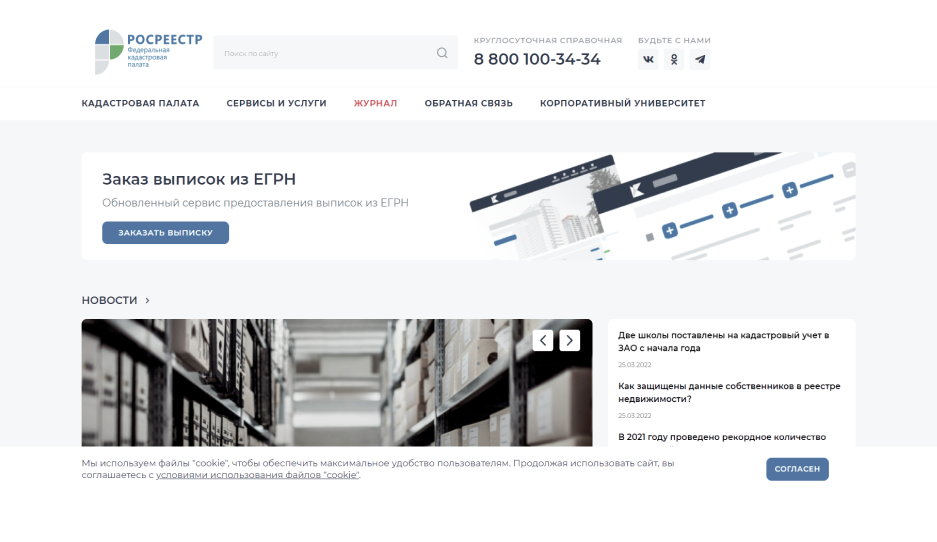Image resolution: width=937 pixels, height=542 pixels.
Task: Open Корпоративный университет menu item
Action: click(623, 103)
